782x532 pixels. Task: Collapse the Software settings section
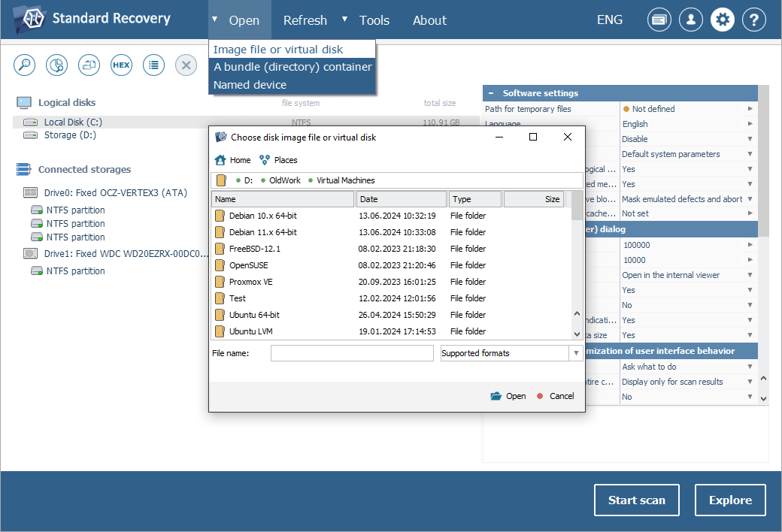point(491,93)
